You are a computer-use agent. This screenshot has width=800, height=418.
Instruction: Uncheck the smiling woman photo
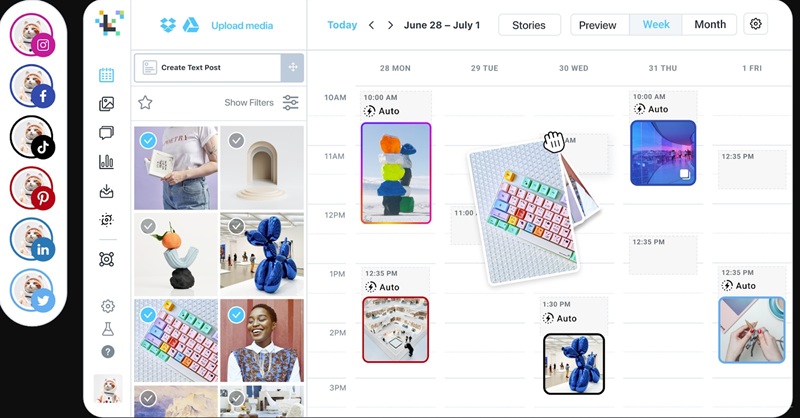pyautogui.click(x=236, y=315)
